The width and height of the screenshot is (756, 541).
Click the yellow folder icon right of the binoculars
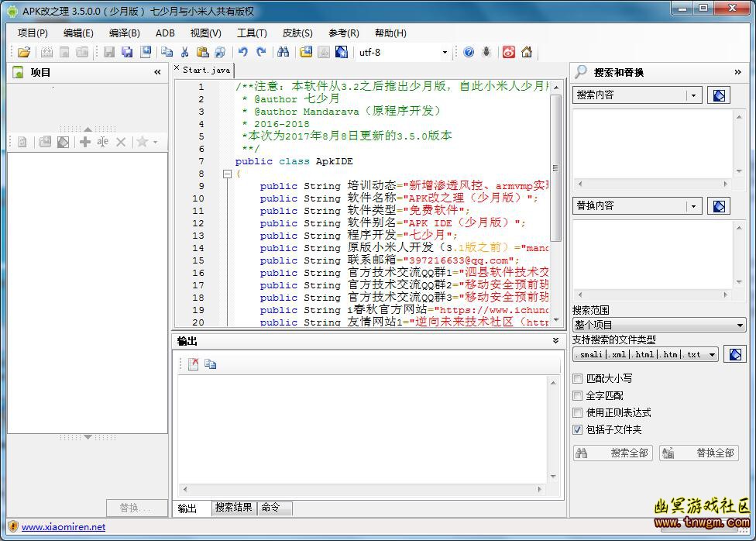pos(306,52)
